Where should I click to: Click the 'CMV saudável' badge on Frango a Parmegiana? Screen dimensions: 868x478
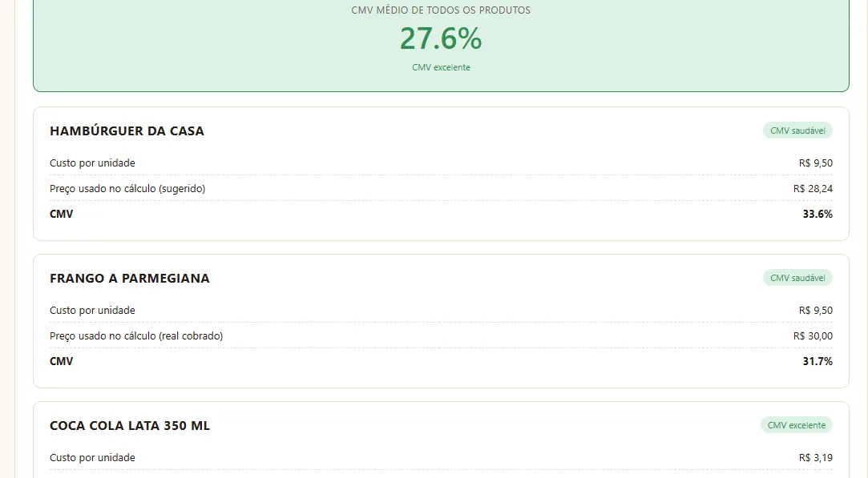click(797, 278)
